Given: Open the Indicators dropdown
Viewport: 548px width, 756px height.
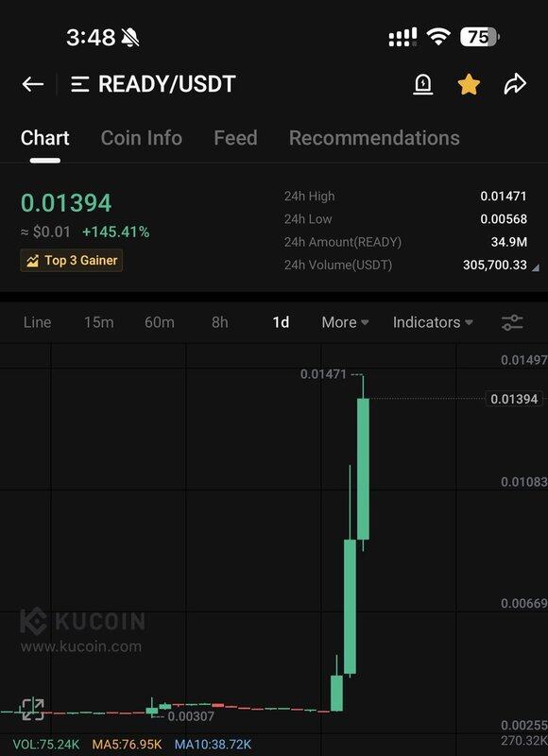Looking at the screenshot, I should (x=433, y=322).
